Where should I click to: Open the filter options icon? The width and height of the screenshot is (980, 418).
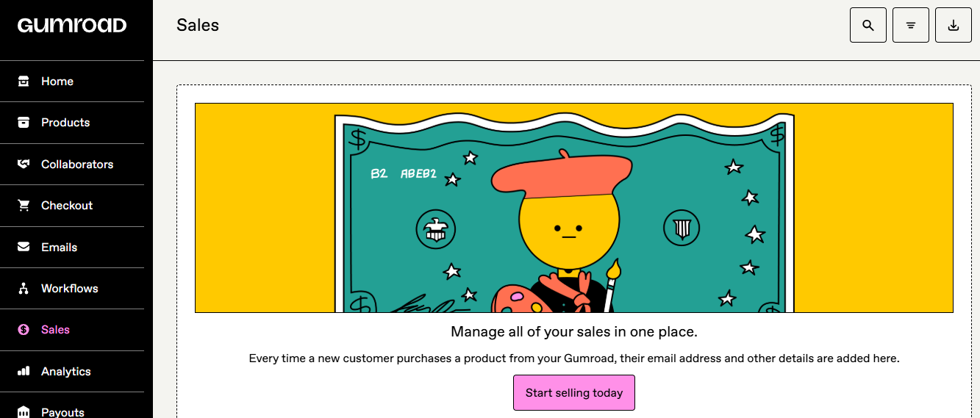point(911,25)
